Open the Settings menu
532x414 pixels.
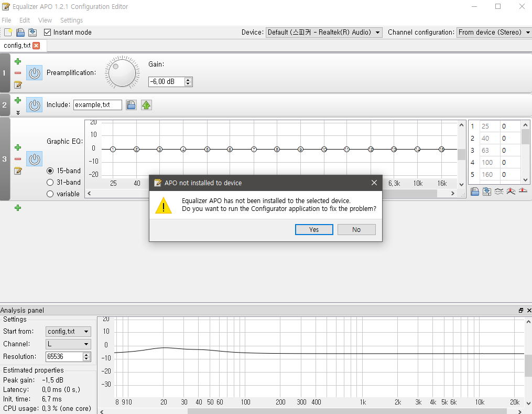tap(72, 20)
